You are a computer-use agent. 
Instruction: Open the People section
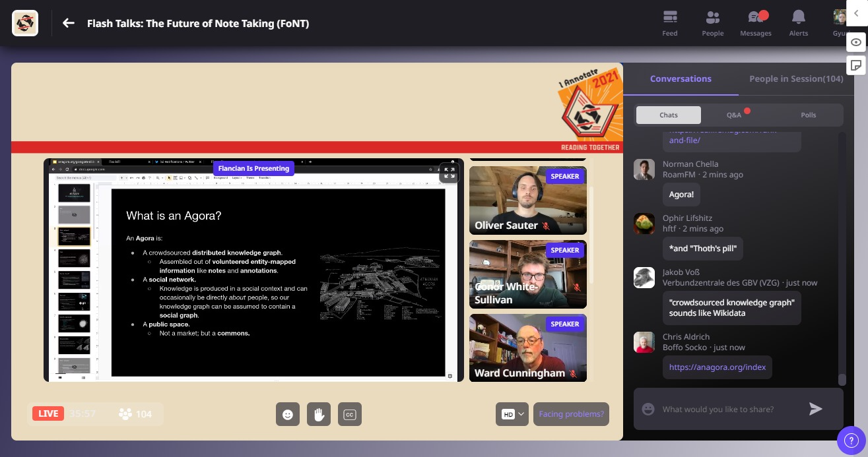713,23
